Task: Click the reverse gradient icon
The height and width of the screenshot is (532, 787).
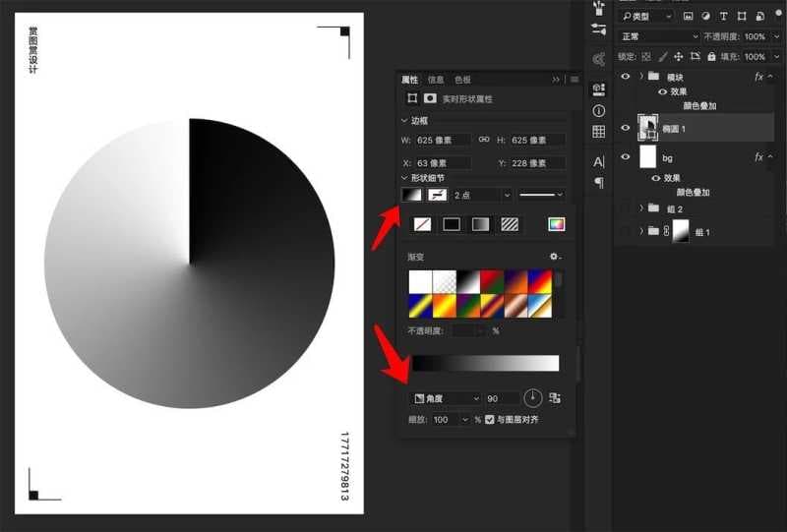Action: [555, 398]
